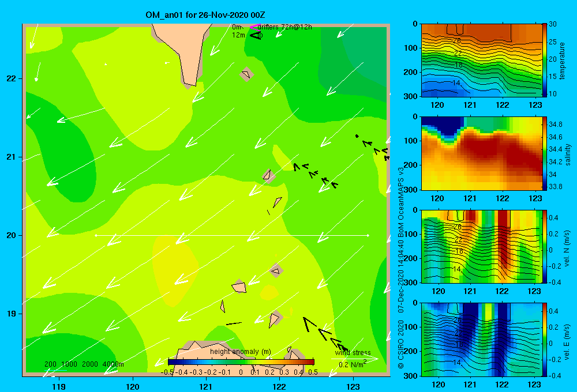Select the 'temperature' colorbar label

click(562, 61)
